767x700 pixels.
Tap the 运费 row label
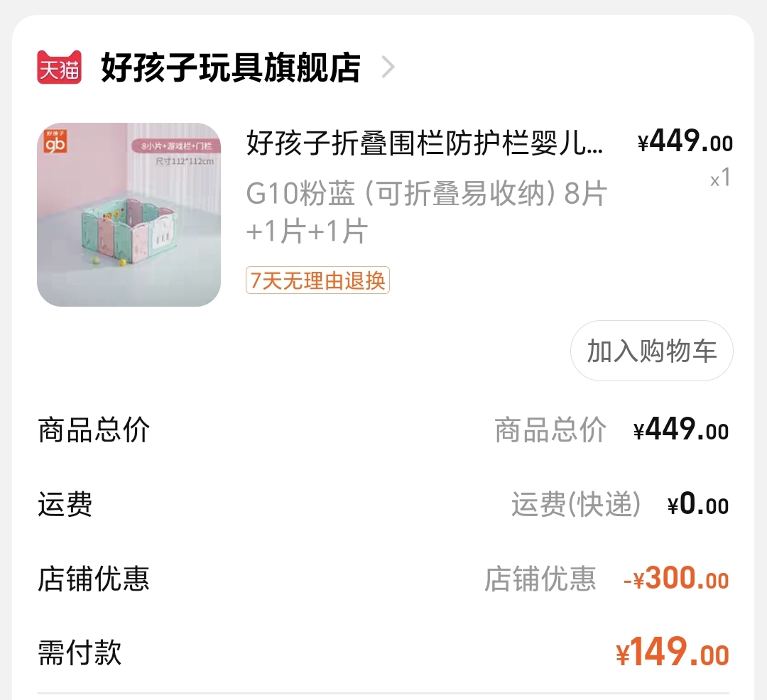pos(65,504)
